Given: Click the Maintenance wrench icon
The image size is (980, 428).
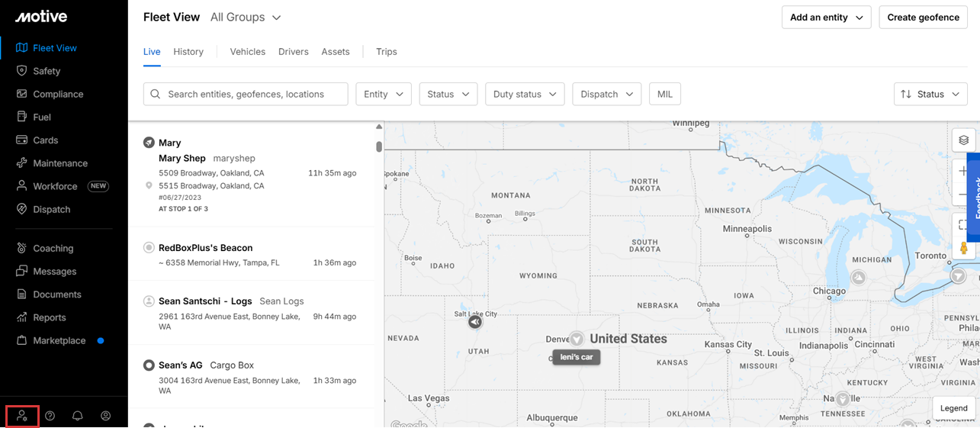Looking at the screenshot, I should (21, 163).
